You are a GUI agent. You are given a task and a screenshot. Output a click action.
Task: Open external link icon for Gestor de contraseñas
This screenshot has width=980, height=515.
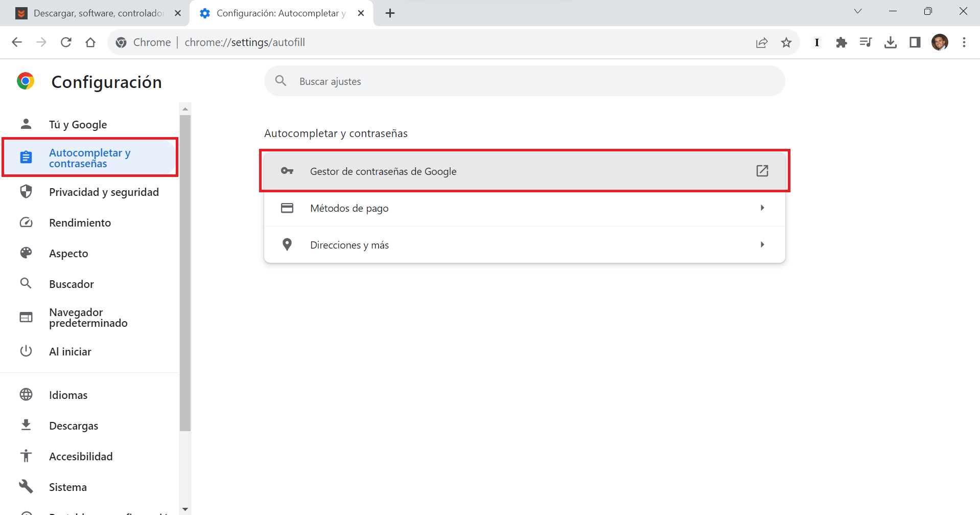click(x=762, y=171)
